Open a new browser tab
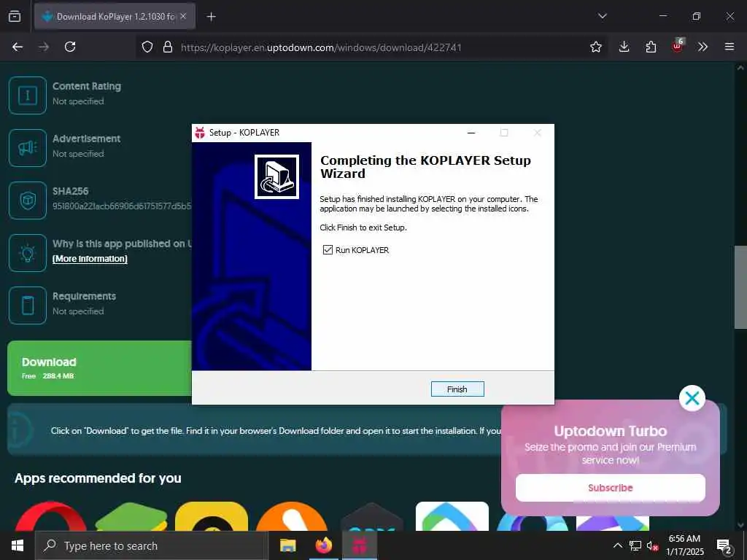 211,17
